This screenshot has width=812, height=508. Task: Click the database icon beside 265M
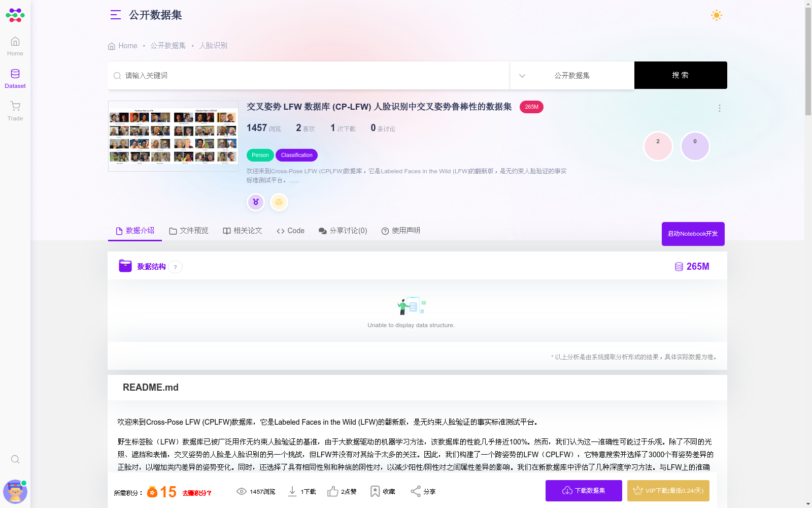point(679,267)
